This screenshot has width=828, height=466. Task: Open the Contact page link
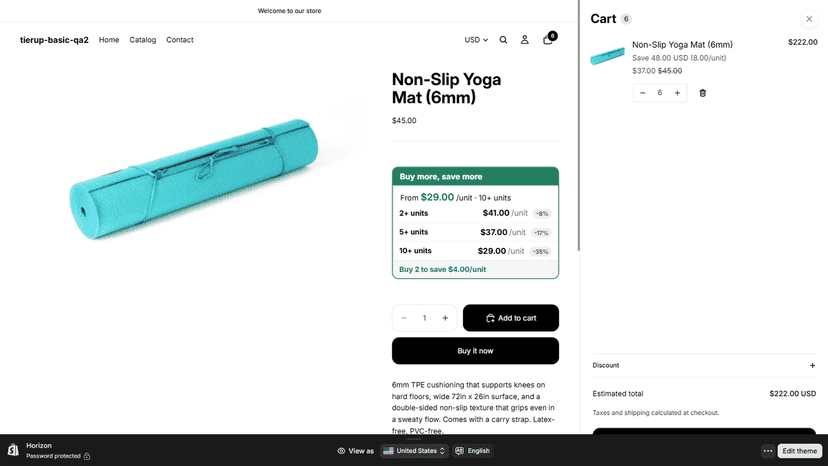click(180, 40)
